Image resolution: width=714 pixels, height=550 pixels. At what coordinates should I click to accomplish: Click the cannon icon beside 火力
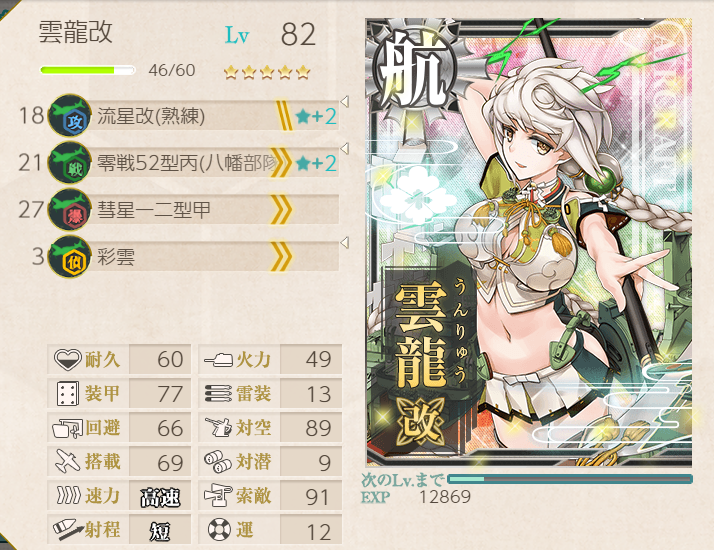coord(219,360)
